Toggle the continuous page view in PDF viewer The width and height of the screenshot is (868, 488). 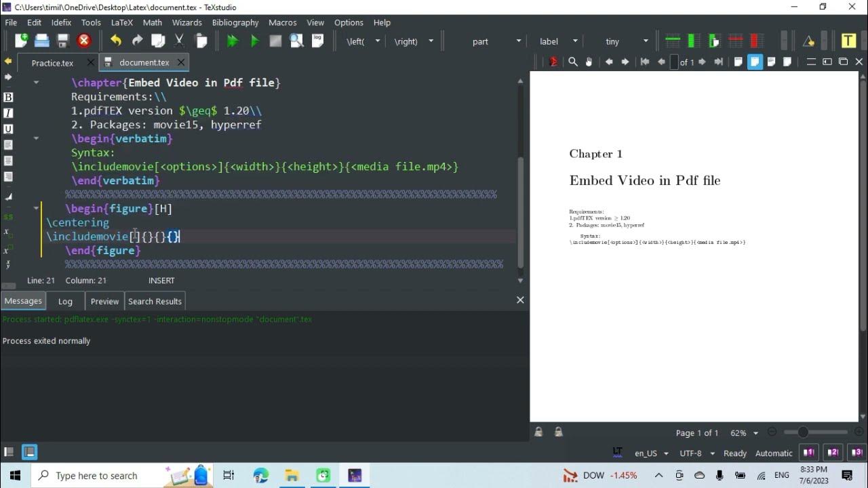(x=755, y=62)
